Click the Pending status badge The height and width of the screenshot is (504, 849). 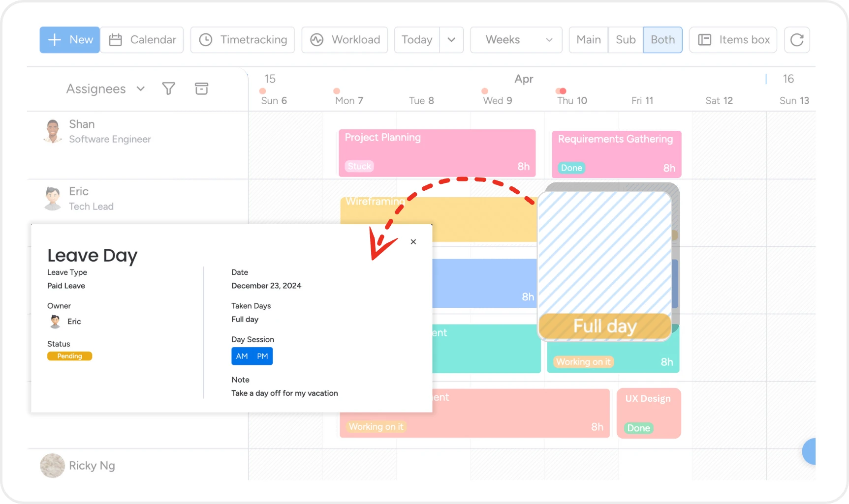pyautogui.click(x=69, y=356)
